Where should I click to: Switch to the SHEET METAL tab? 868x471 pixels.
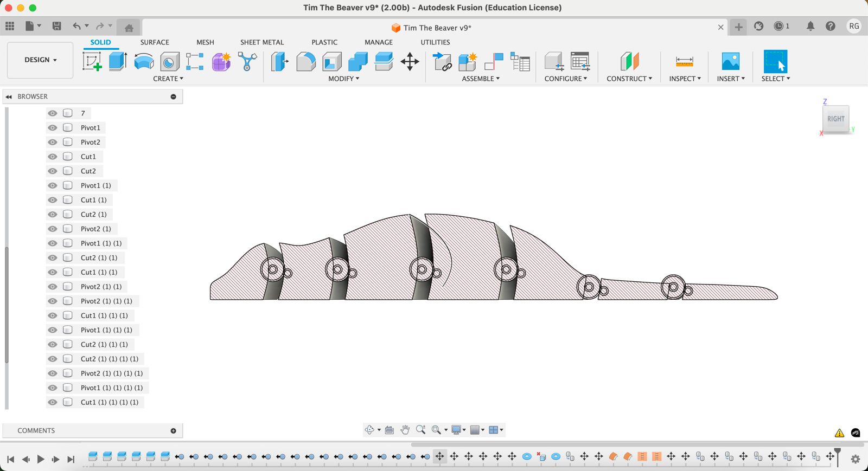click(x=262, y=42)
